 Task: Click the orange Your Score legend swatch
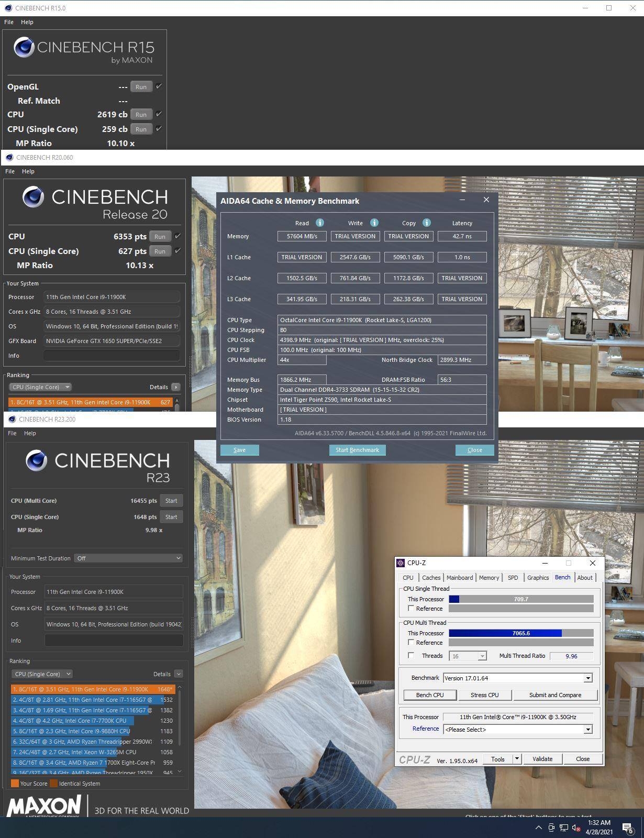pyautogui.click(x=15, y=784)
